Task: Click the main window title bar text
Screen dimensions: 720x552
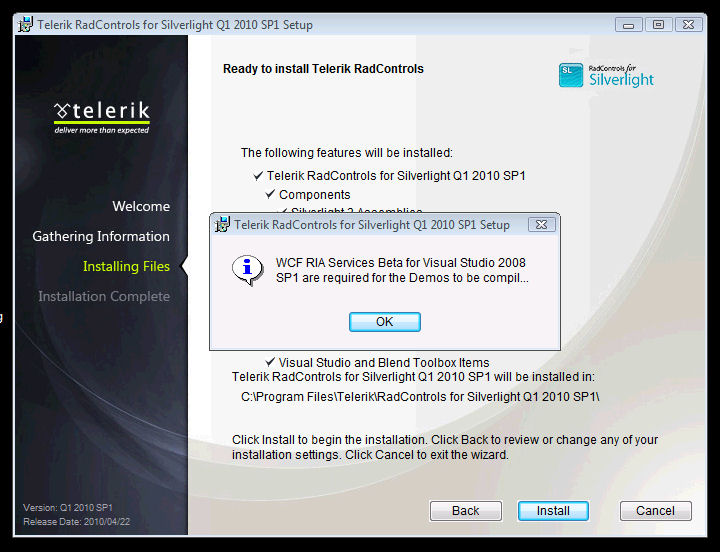Action: click(175, 25)
